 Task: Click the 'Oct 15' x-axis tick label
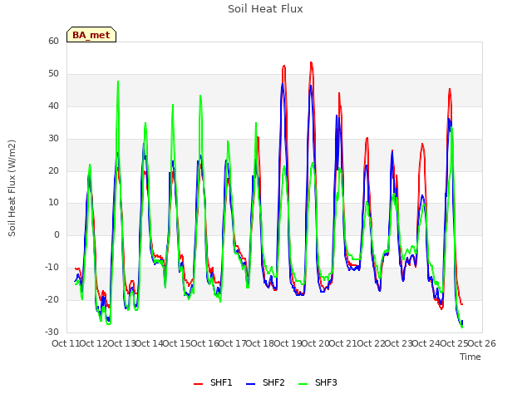[177, 343]
